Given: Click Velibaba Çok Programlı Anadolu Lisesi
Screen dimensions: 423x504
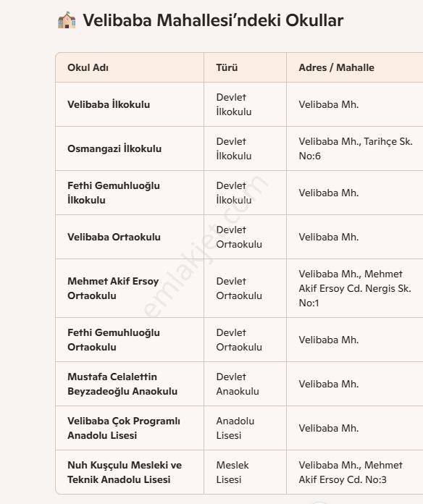Looking at the screenshot, I should coord(124,428).
